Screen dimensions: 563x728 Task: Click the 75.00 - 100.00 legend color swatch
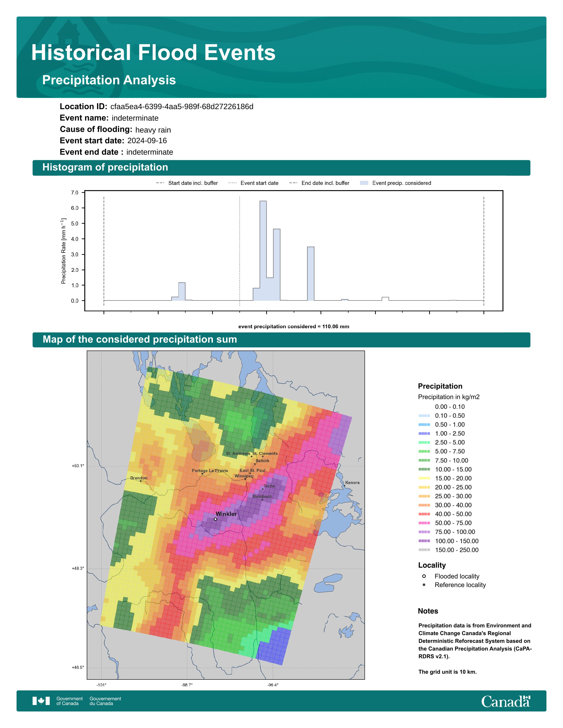pos(424,532)
